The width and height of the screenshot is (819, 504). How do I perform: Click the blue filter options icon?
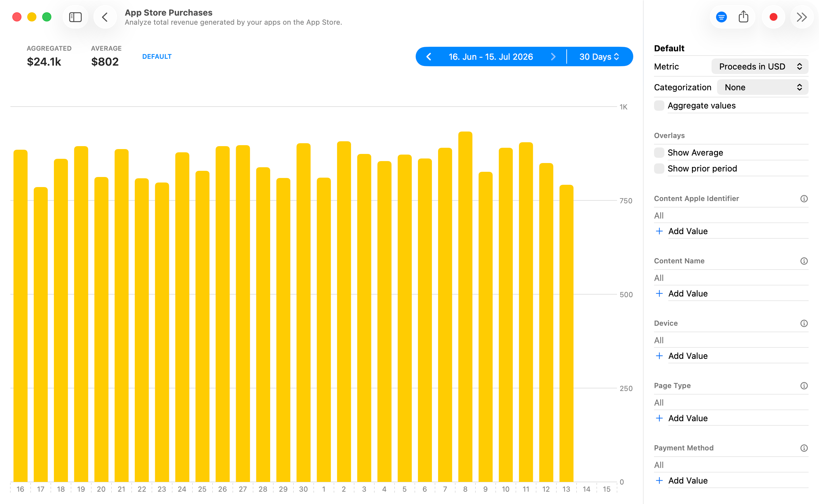pos(721,17)
